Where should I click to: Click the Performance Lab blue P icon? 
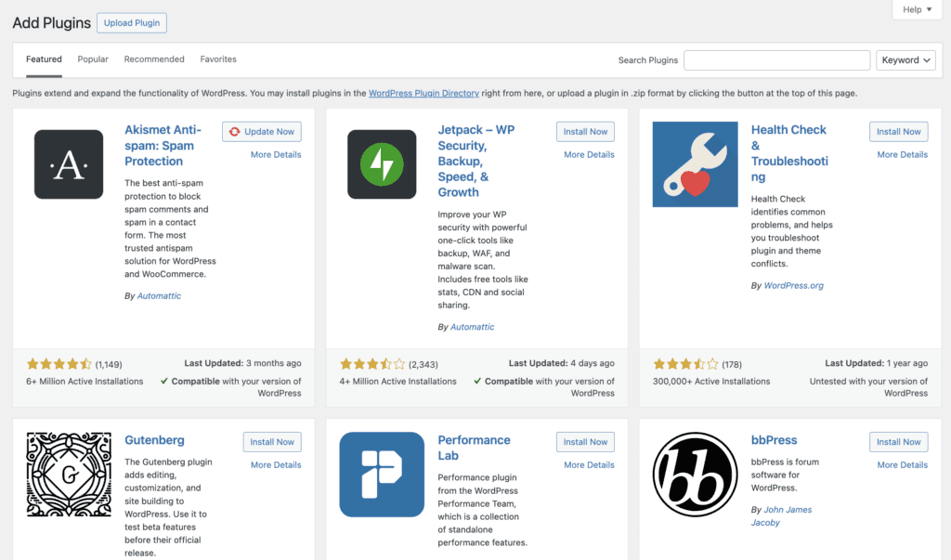[382, 475]
